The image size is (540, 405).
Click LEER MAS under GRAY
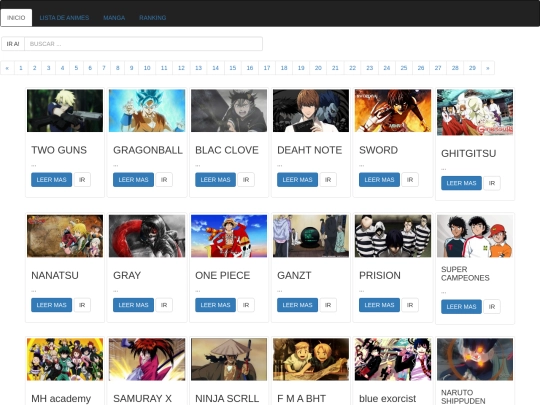133,305
